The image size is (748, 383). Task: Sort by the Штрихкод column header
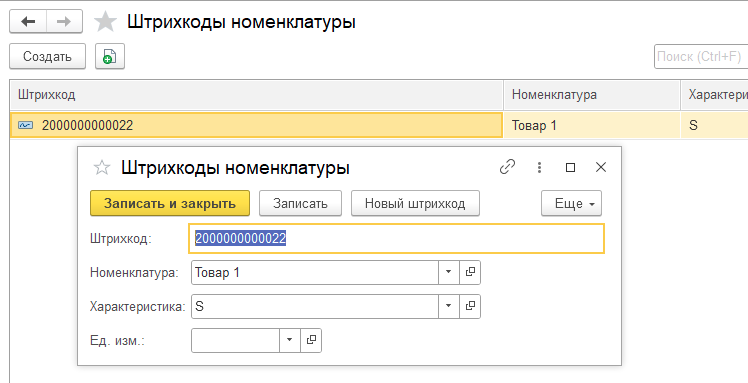[257, 94]
